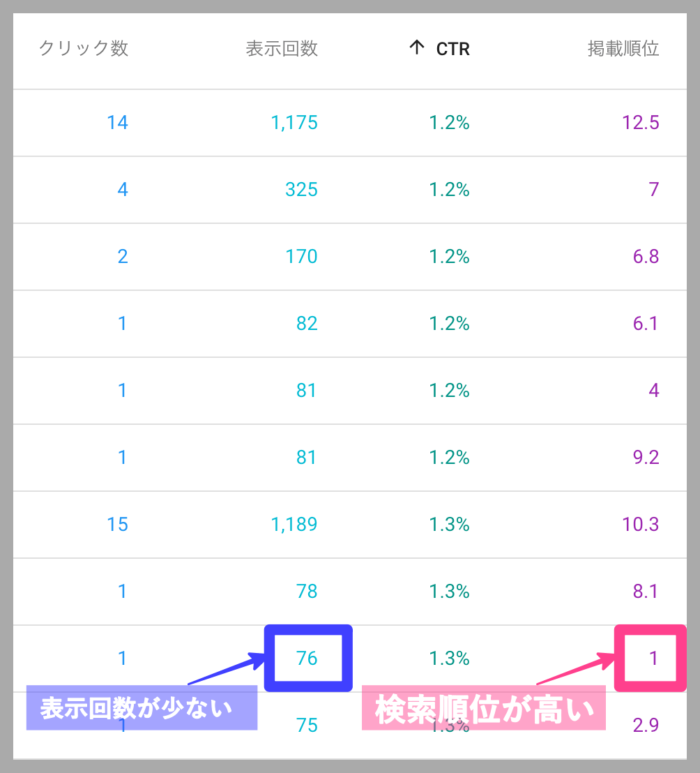Sort by the 表示回数 column header
The image size is (700, 773).
282,48
